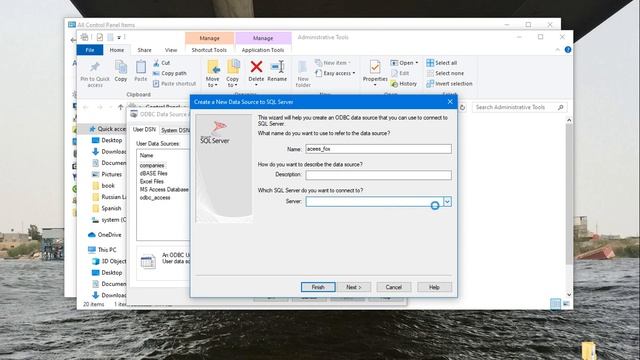
Task: Switch to the Home ribbon tab
Action: pos(117,50)
